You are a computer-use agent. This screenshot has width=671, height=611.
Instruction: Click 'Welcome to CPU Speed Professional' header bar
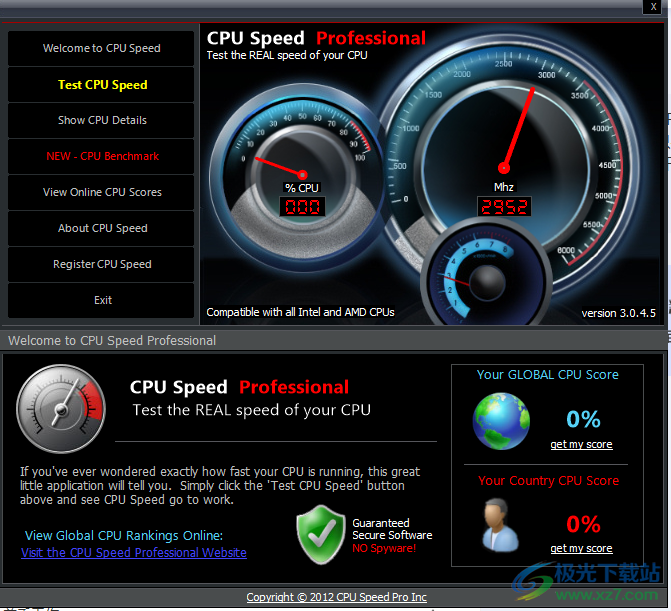(333, 341)
